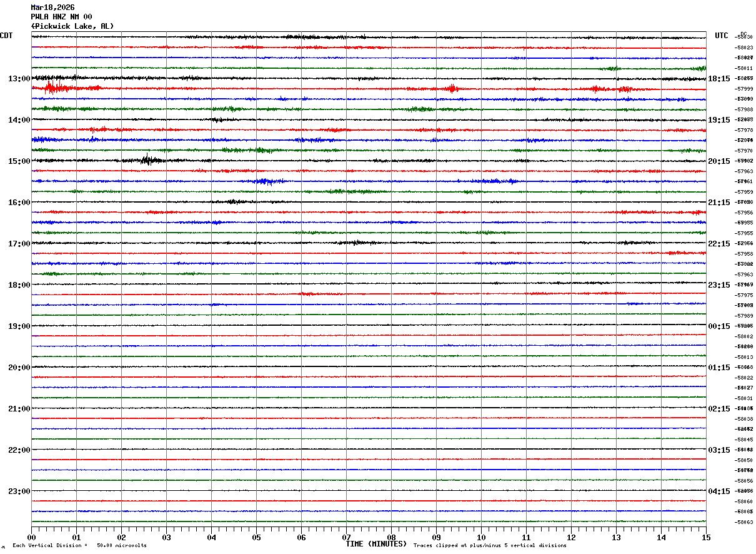Click the TIME (MINUTES) axis title
Image resolution: width=756 pixels, height=554 pixels.
click(x=376, y=544)
